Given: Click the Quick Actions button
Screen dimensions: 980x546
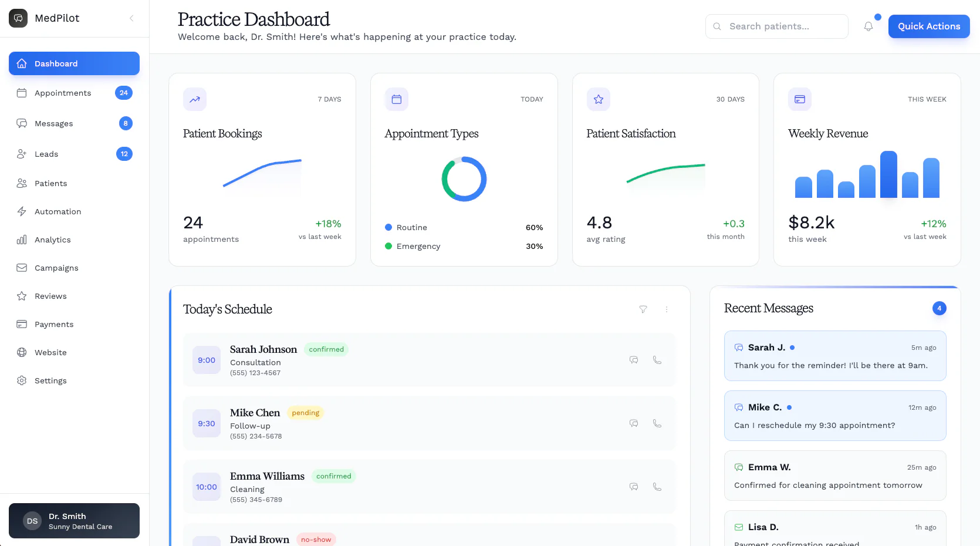Looking at the screenshot, I should click(928, 26).
